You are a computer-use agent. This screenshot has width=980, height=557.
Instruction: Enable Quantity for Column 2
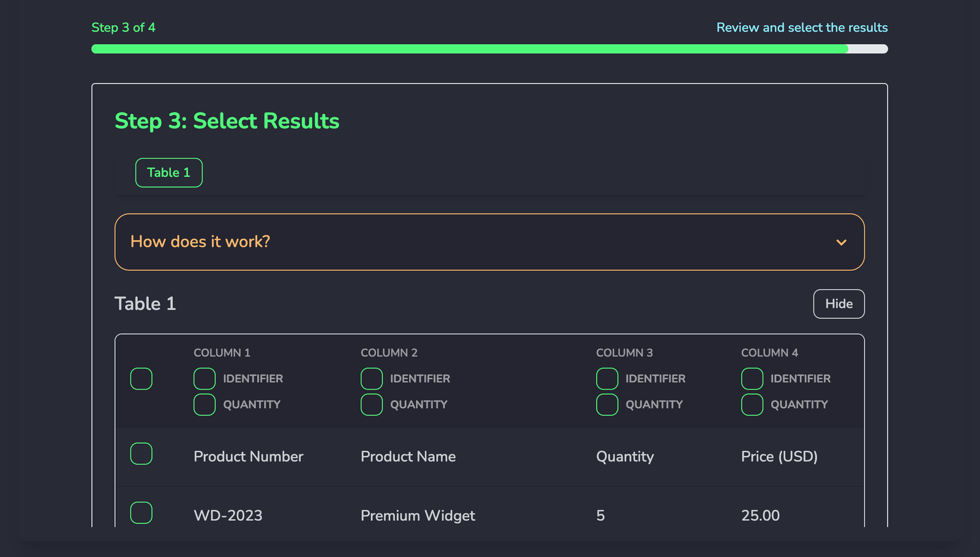point(371,404)
